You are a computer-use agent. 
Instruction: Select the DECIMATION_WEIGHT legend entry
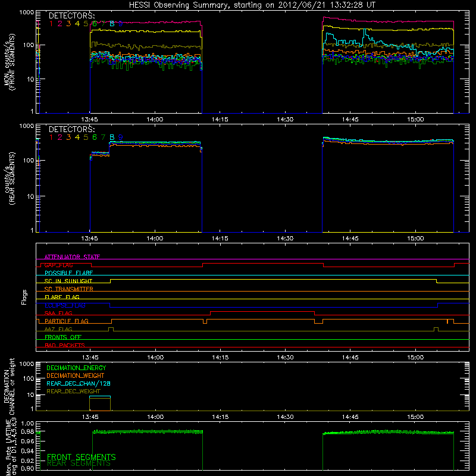(76, 375)
